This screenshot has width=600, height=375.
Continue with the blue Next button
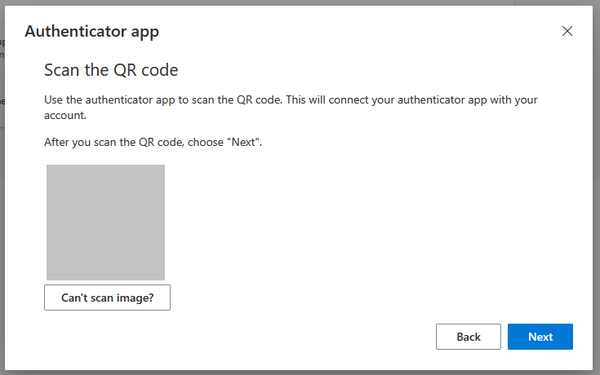point(540,337)
